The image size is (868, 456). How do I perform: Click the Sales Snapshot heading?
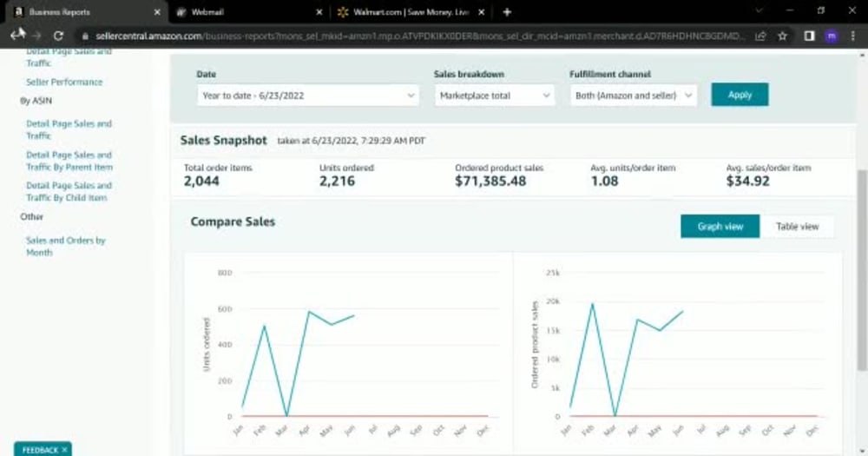(x=224, y=140)
